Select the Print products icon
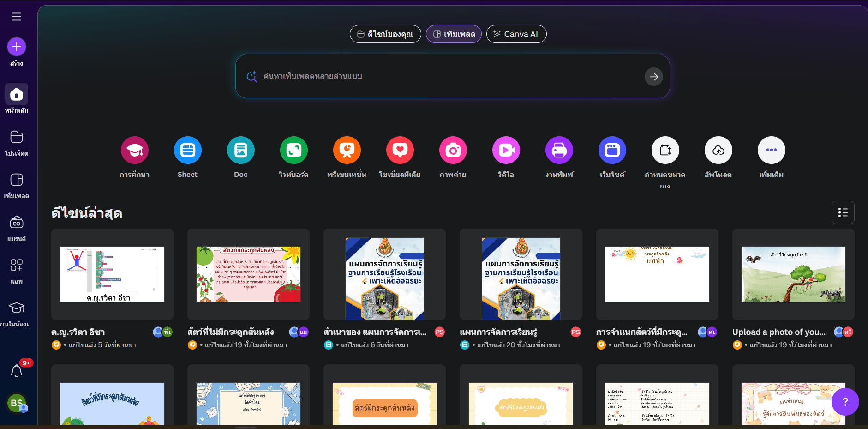Image resolution: width=868 pixels, height=429 pixels. pos(559,150)
